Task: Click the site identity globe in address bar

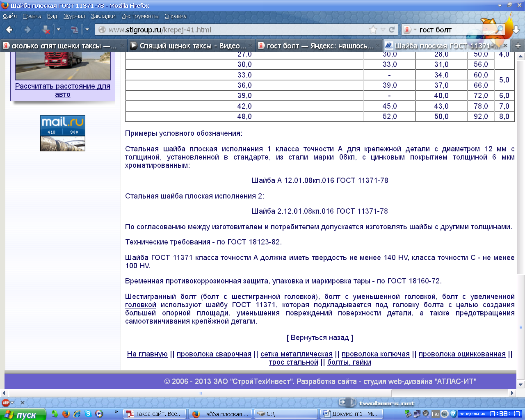Action: click(x=102, y=30)
